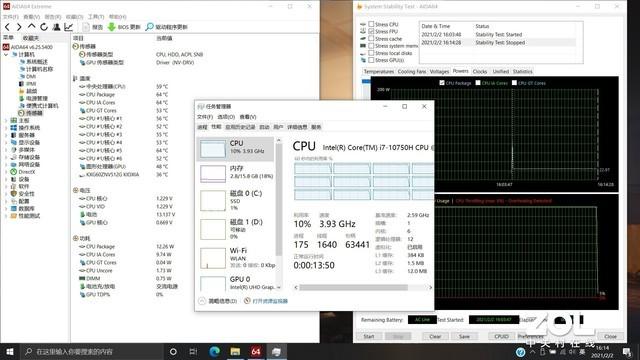Uncheck Stress FPU checkbox
The image size is (640, 360).
click(371, 31)
